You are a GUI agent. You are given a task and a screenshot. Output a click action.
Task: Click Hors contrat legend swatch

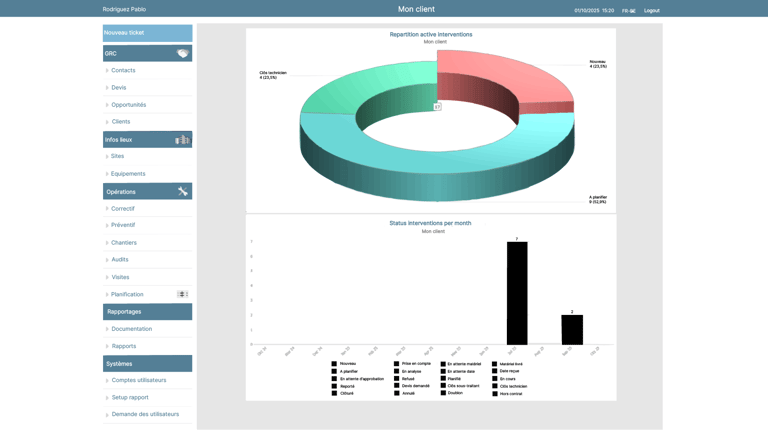pyautogui.click(x=495, y=393)
